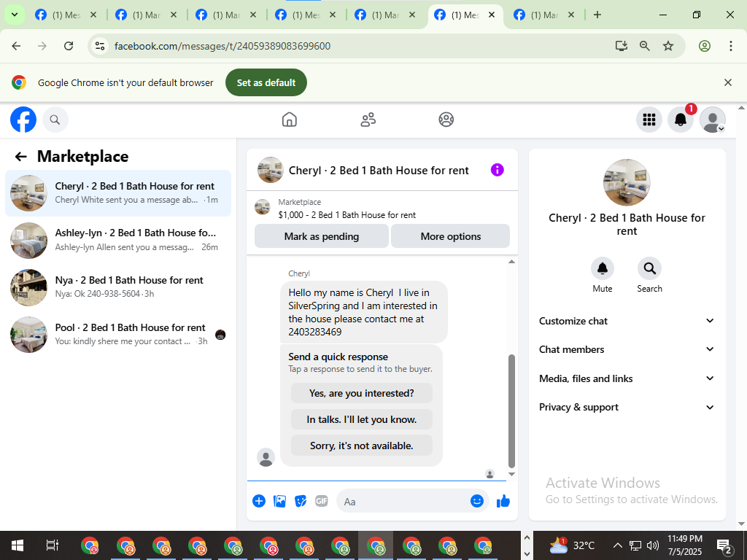Open Chrome zoom magnifier icon in address bar
This screenshot has height=560, width=747.
pyautogui.click(x=645, y=46)
